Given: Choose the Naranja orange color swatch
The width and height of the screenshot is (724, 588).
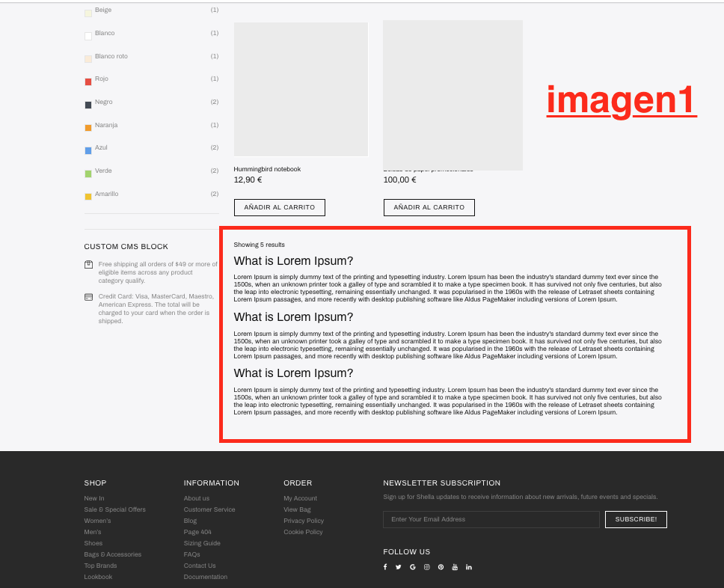Looking at the screenshot, I should (x=88, y=128).
